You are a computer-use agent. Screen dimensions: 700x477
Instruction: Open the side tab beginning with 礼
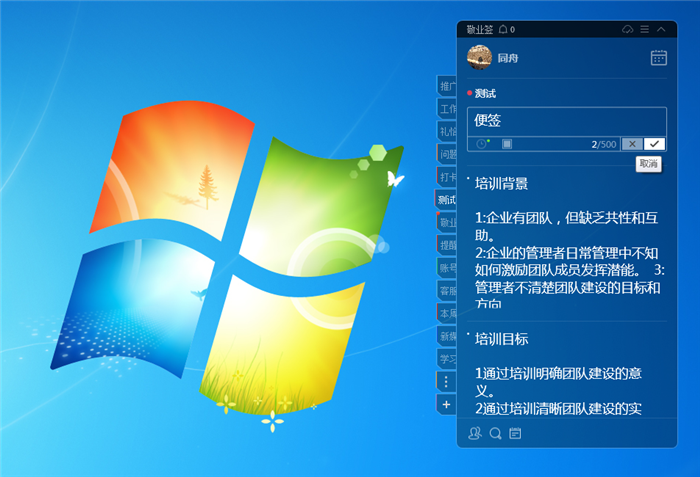click(447, 131)
